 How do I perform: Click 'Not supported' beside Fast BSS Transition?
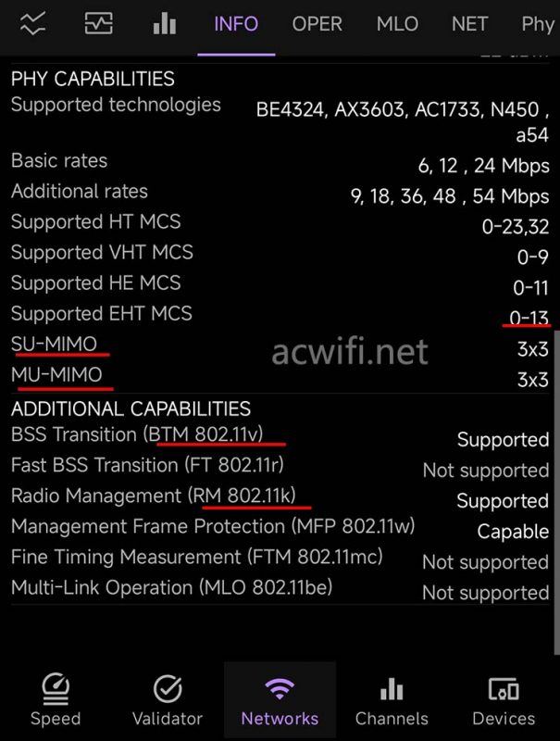[x=485, y=471]
